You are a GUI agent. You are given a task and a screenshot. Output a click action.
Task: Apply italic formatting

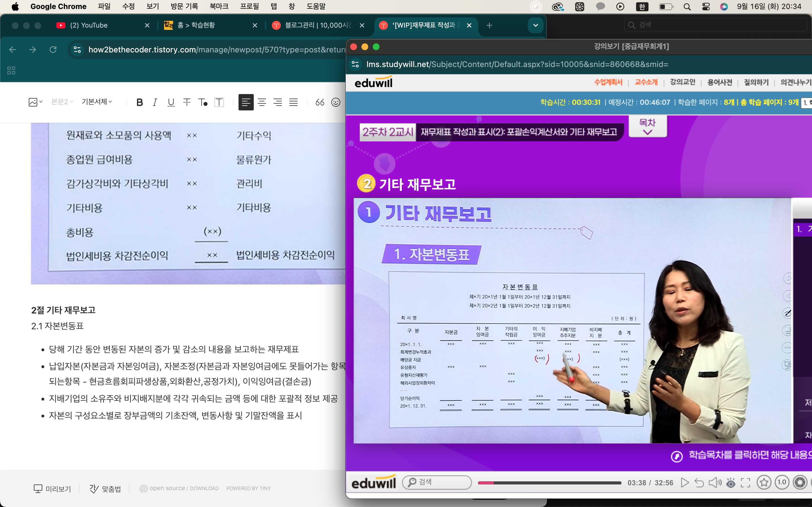coord(155,102)
